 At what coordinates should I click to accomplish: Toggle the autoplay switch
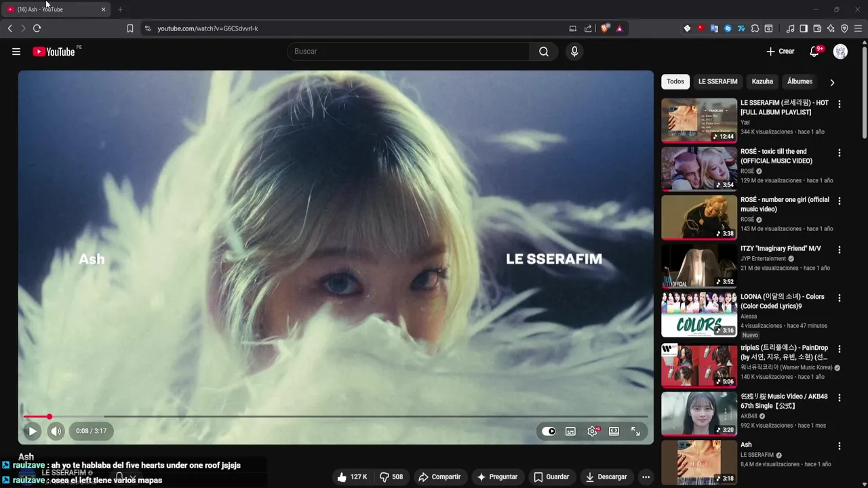tap(549, 431)
